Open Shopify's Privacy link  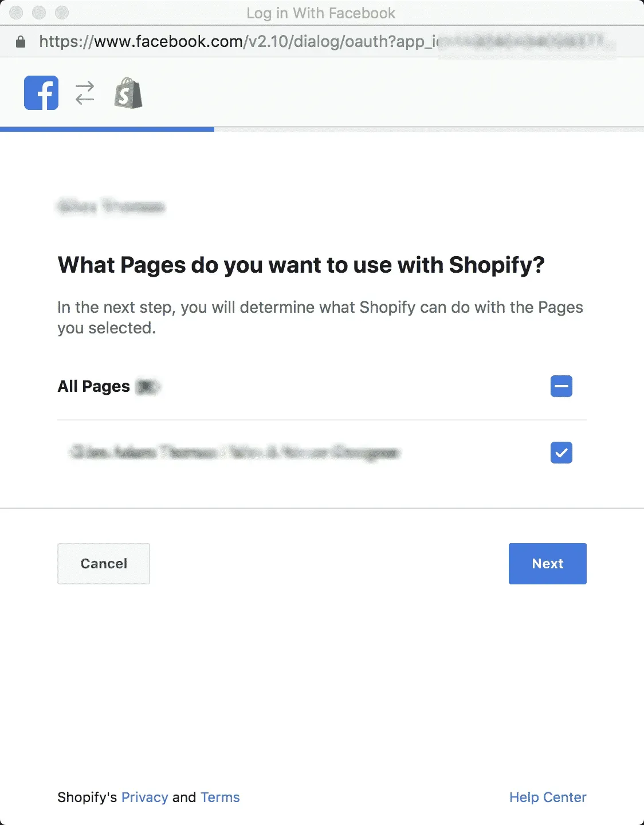tap(144, 797)
